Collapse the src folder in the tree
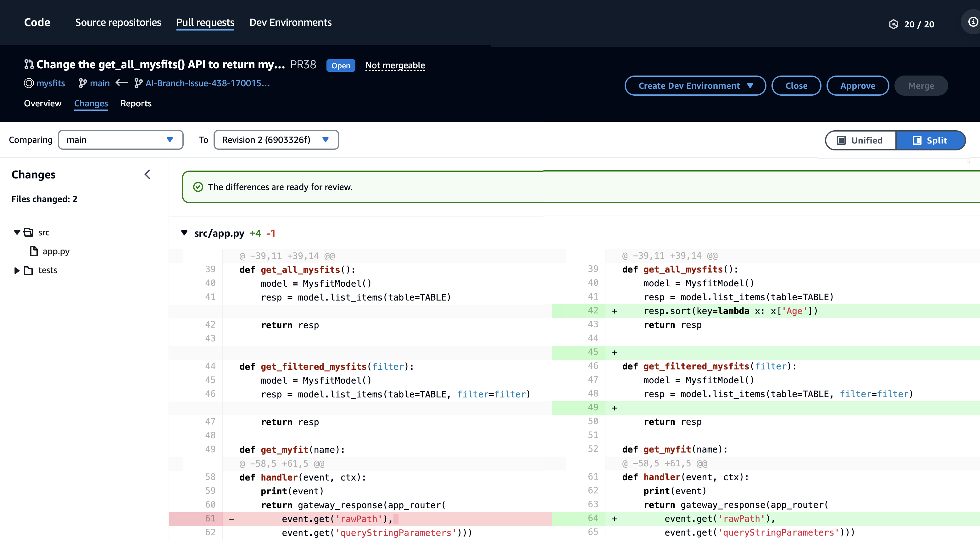 (x=17, y=232)
